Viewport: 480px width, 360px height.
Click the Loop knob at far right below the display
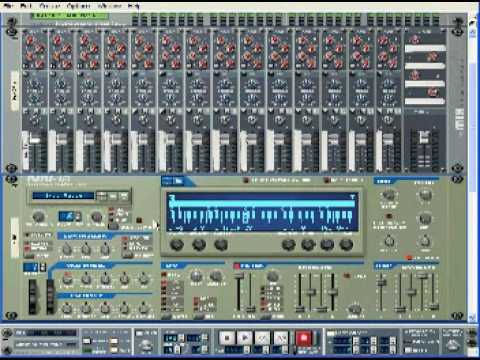coord(346,245)
